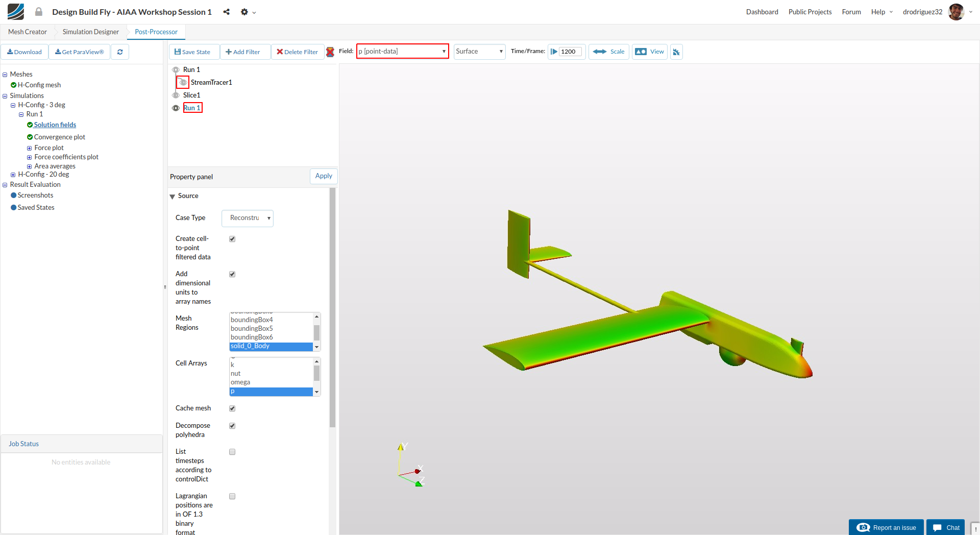Uncheck Decompose polyhedra checkbox
Viewport: 980px width, 535px height.
click(232, 426)
